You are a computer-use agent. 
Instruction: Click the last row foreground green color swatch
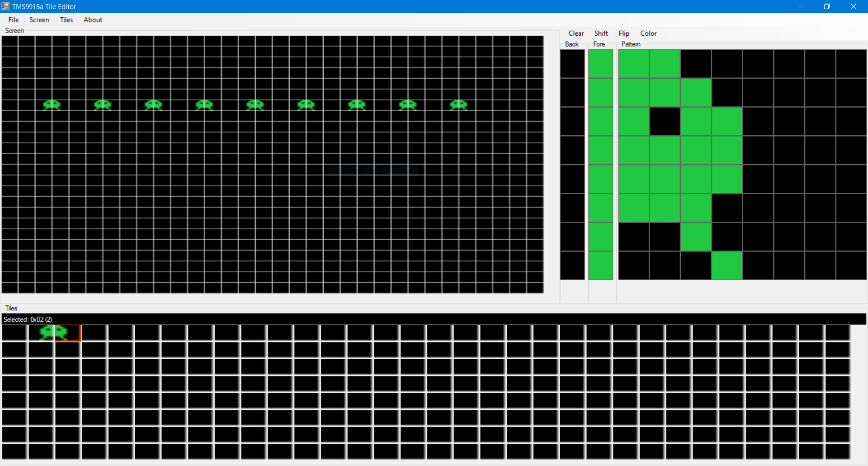(x=600, y=266)
